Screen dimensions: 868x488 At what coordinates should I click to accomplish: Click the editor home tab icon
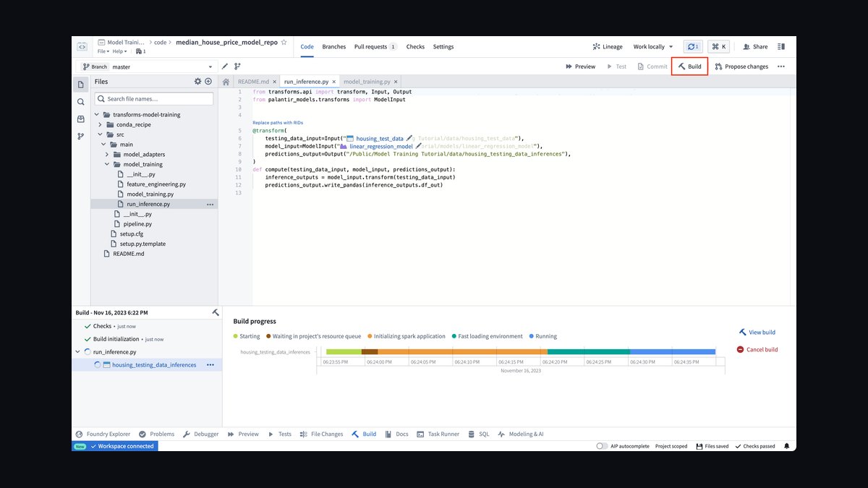[x=226, y=82]
